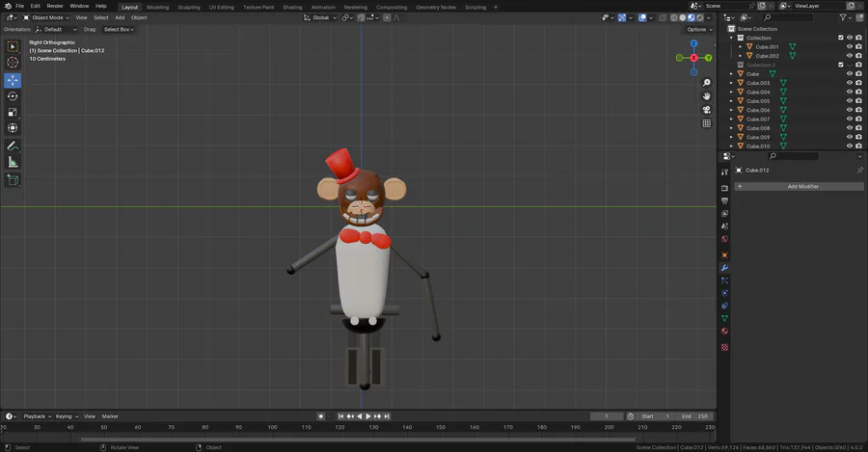Expand Cube.005 in the outliner
Viewport: 868px width, 452px height.
(731, 101)
